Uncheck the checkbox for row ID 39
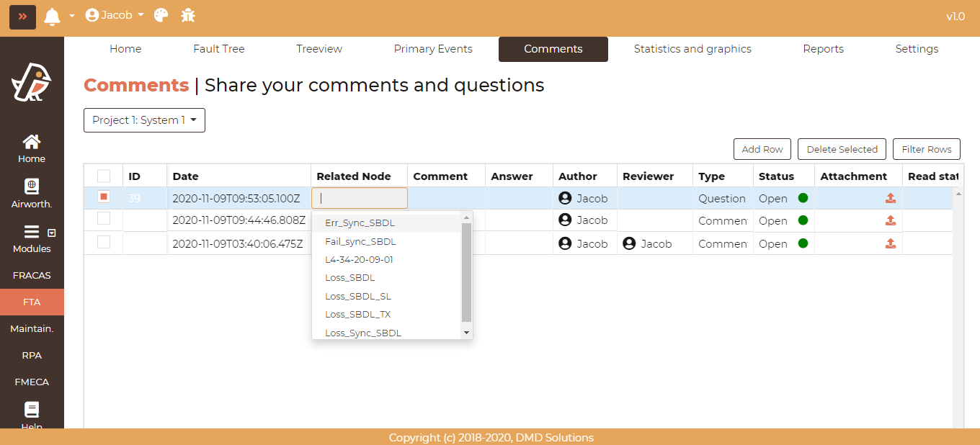This screenshot has height=445, width=980. coord(104,197)
